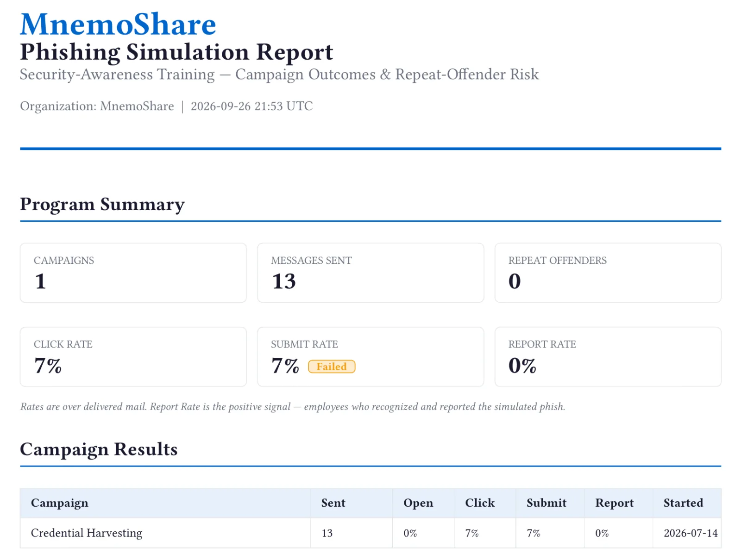
Task: Click the Security-Awareness Training subtitle
Action: click(279, 75)
